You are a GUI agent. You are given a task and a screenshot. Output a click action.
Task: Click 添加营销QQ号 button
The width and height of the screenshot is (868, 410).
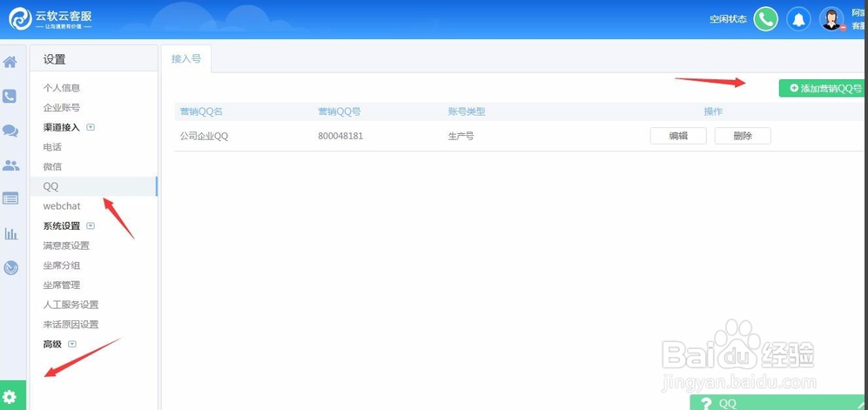click(823, 88)
